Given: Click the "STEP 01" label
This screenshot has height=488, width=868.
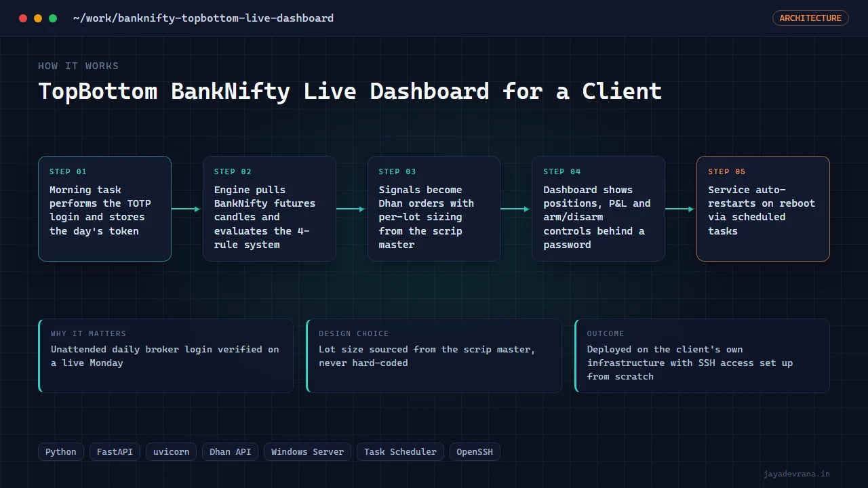Looking at the screenshot, I should (x=68, y=171).
